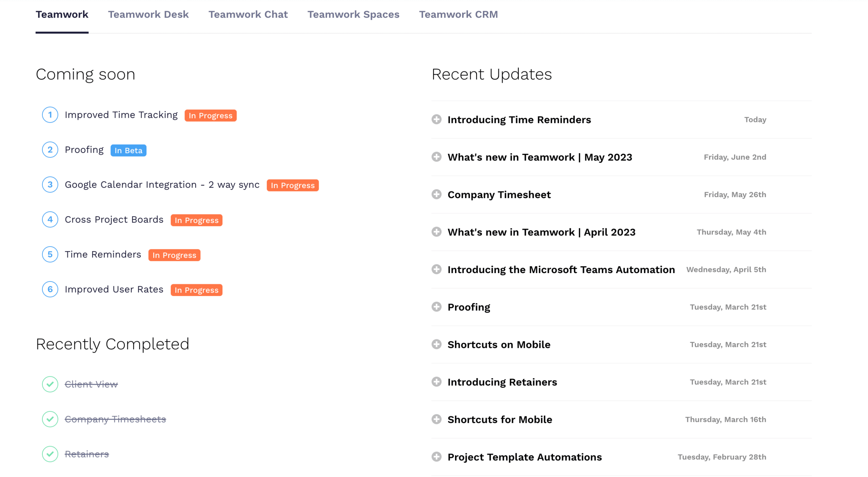Click the green checkmark beside Retainers
The width and height of the screenshot is (868, 477).
[50, 454]
